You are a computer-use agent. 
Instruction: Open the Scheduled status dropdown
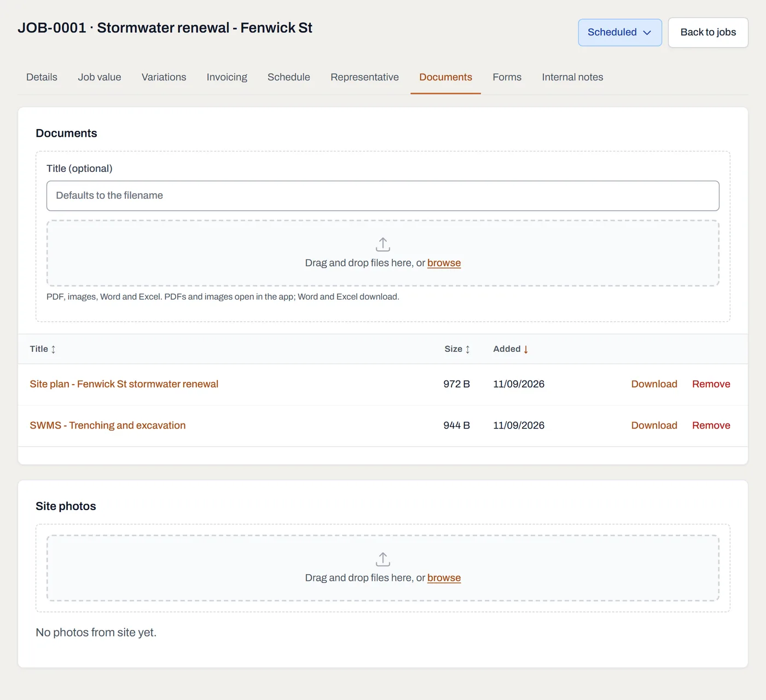tap(620, 32)
